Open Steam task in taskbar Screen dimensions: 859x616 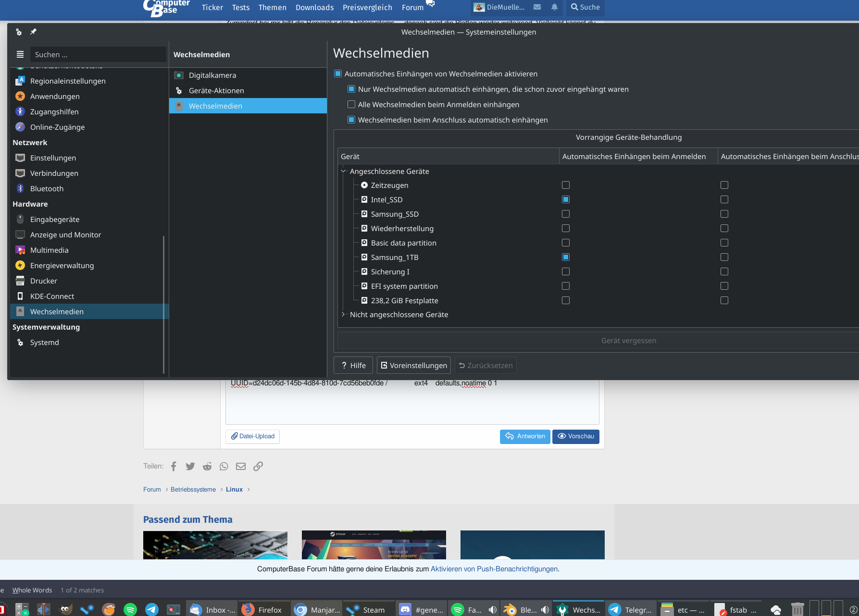tap(368, 609)
